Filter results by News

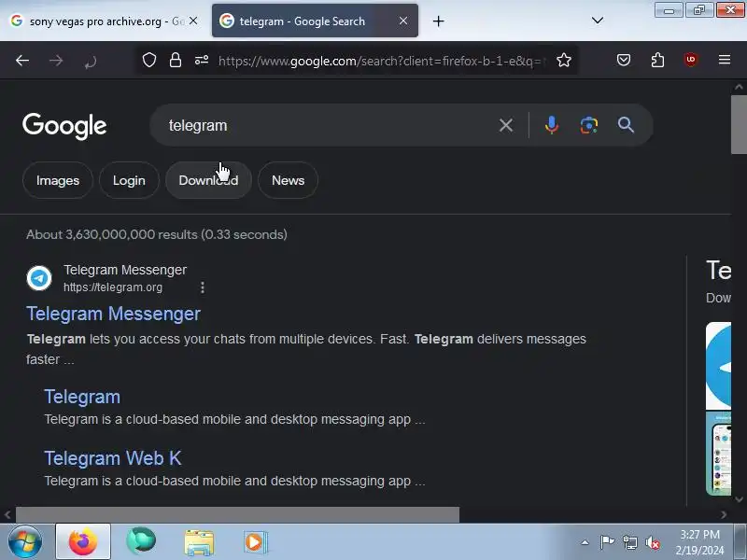pos(288,180)
